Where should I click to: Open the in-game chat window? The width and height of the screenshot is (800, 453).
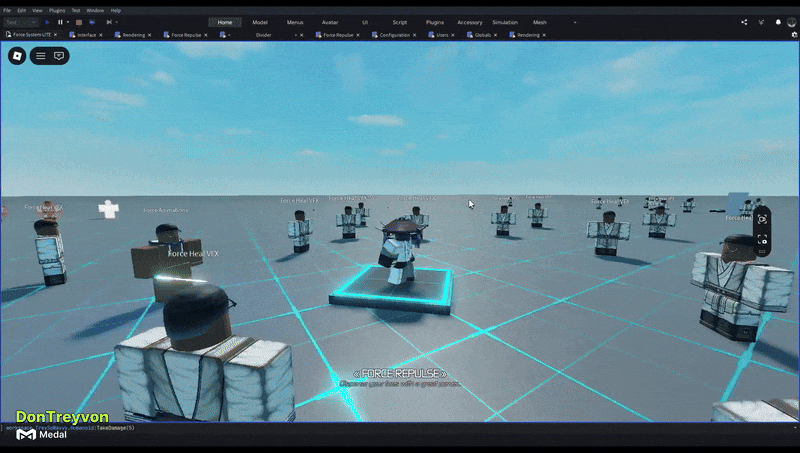pos(59,56)
